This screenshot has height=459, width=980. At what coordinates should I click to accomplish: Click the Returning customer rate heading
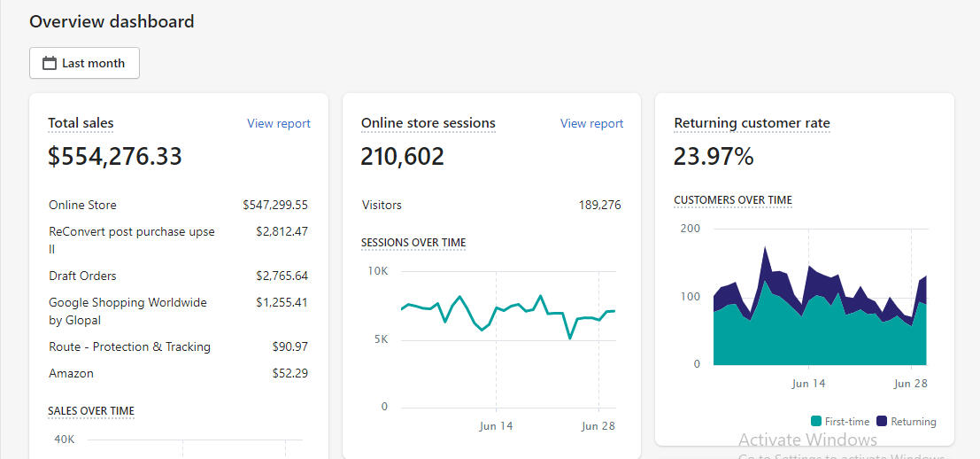752,124
